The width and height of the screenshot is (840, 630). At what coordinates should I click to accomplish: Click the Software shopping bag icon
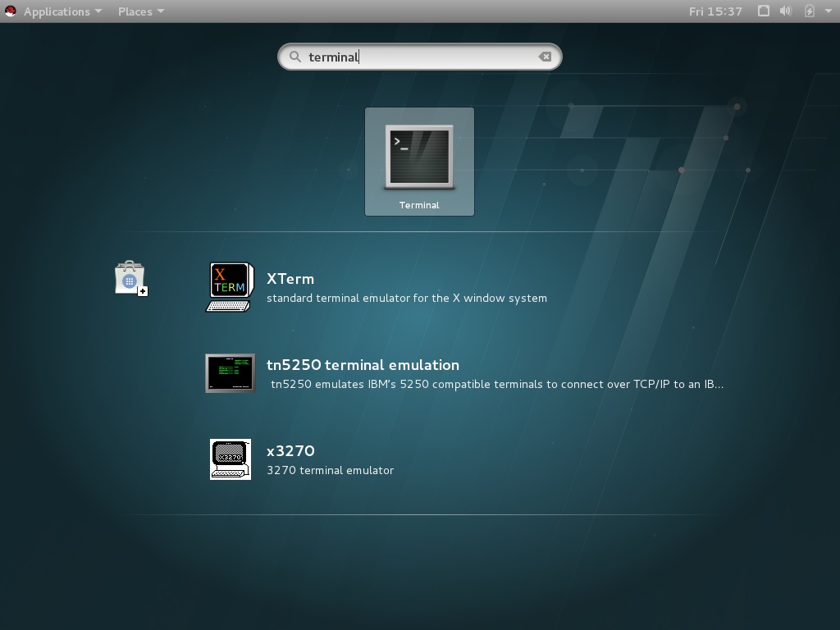tap(131, 278)
